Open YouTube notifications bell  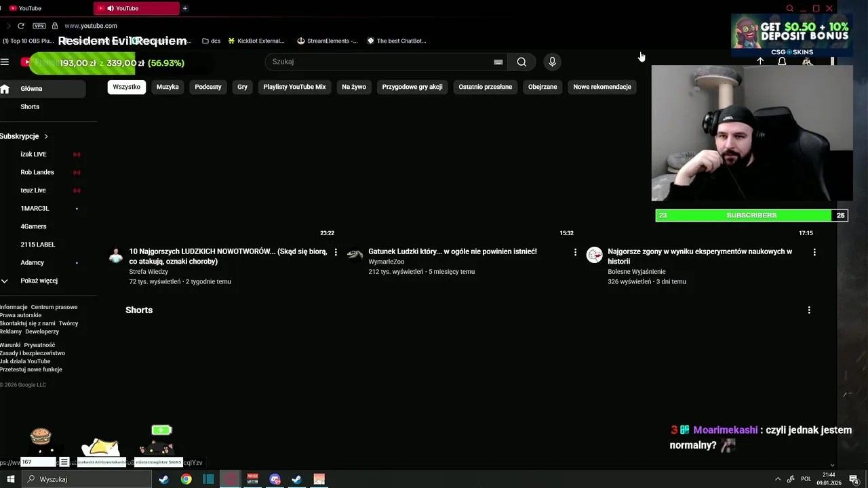click(782, 62)
